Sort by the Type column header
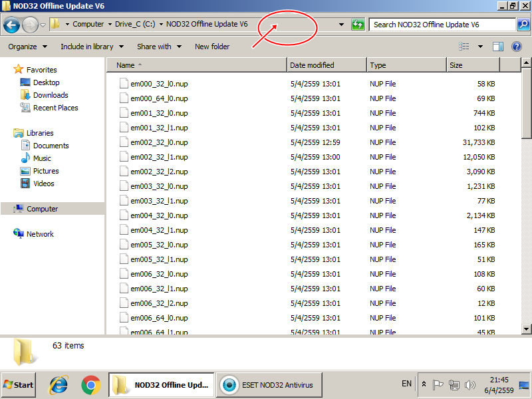Image resolution: width=532 pixels, height=399 pixels. coord(406,65)
